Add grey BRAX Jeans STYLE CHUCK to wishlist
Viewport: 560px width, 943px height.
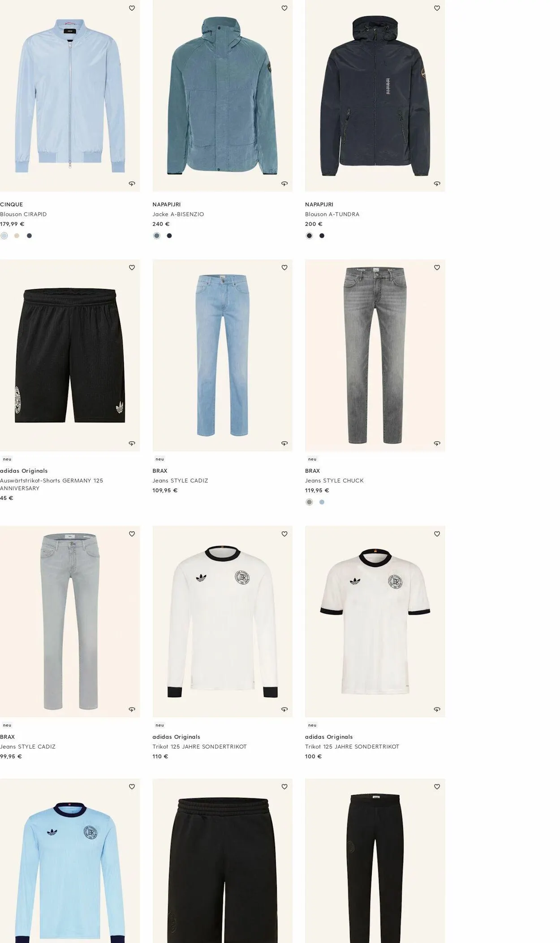tap(437, 267)
